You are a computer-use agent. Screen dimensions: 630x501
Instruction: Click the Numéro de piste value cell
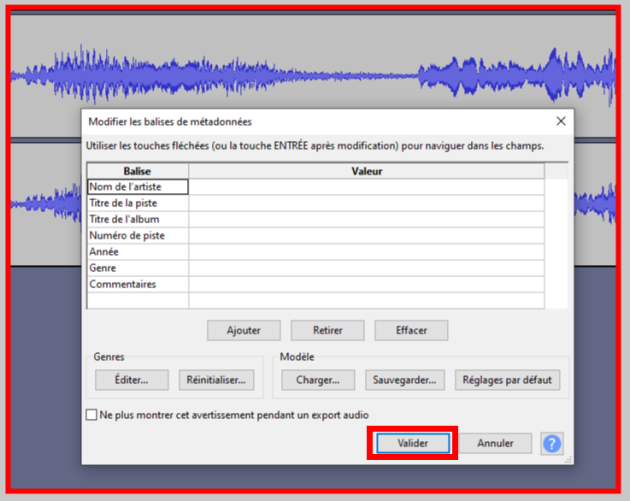click(x=366, y=236)
